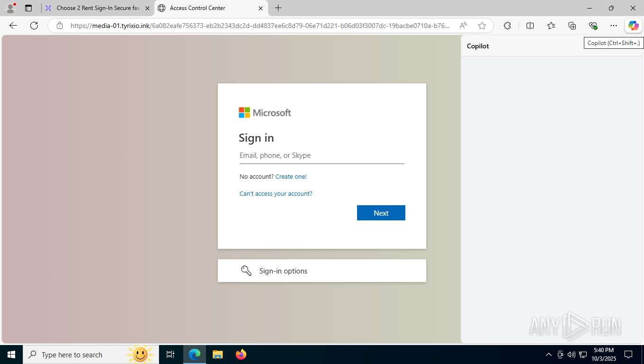Click the Sign-in options key icon
Image resolution: width=644 pixels, height=364 pixels.
[x=246, y=271]
